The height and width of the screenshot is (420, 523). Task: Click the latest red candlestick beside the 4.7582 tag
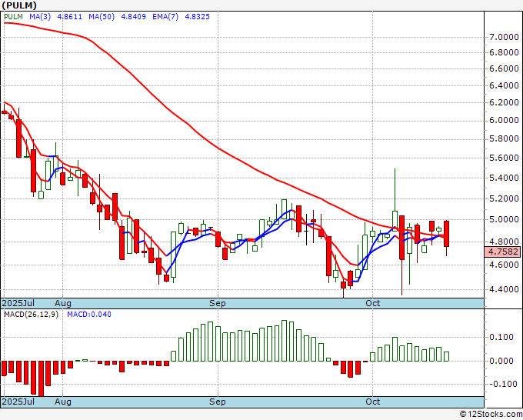[446, 234]
